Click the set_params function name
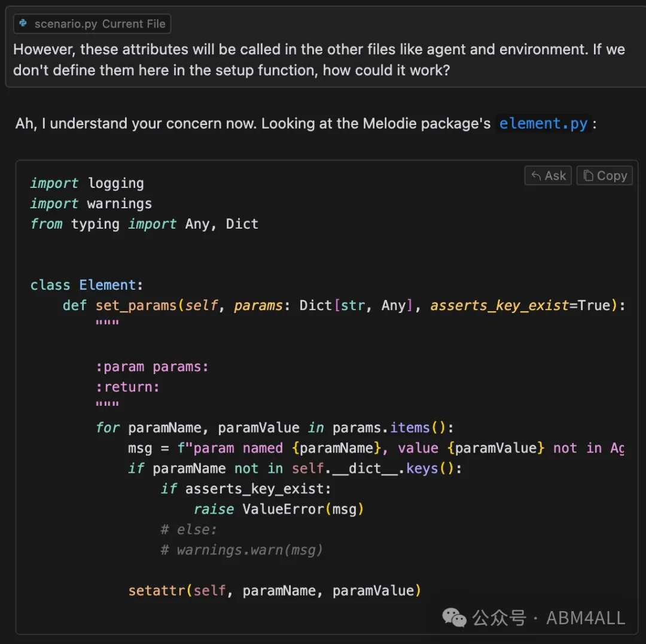The image size is (646, 644). pos(136,305)
